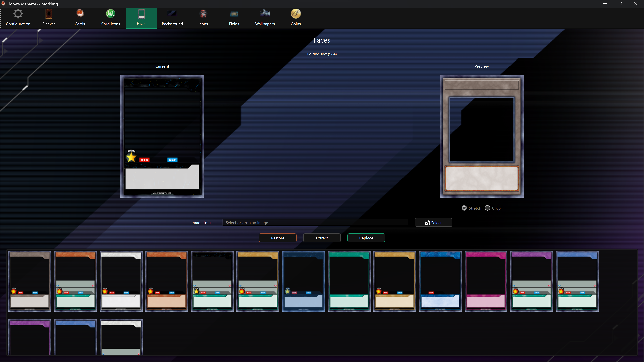Screen dimensions: 644x362
Task: Select the teal spell face thumbnail
Action: [x=349, y=281]
